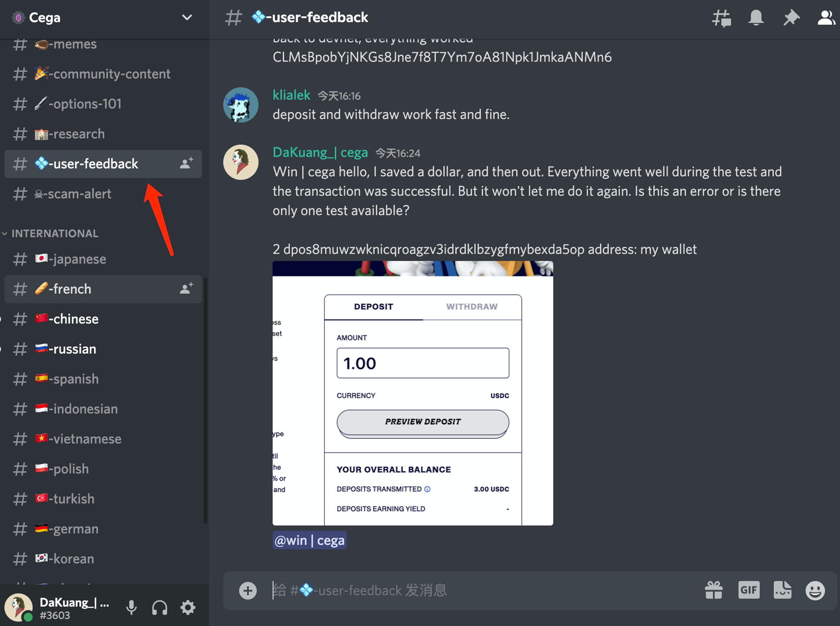The image size is (840, 626).
Task: Open user settings gear icon
Action: tap(188, 607)
